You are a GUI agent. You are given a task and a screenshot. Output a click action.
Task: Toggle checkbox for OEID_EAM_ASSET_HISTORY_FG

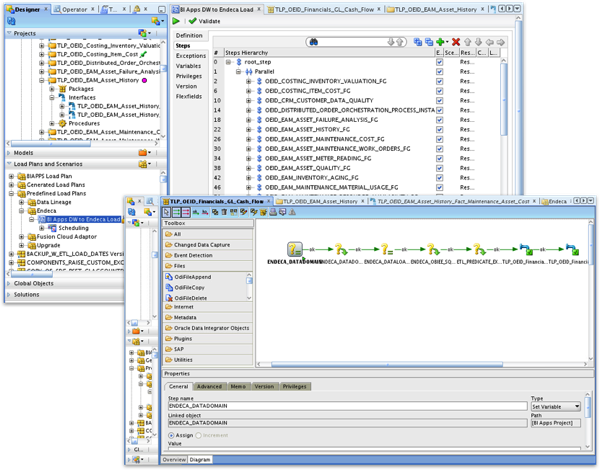click(x=439, y=130)
